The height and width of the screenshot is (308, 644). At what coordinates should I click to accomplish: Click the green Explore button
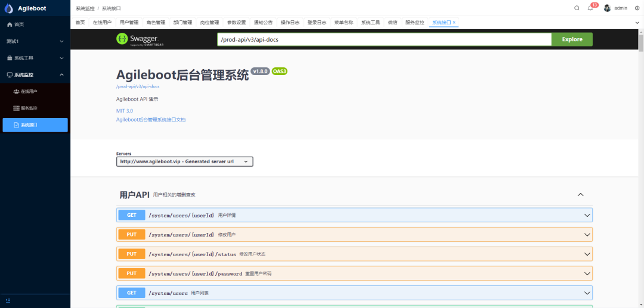click(x=572, y=39)
